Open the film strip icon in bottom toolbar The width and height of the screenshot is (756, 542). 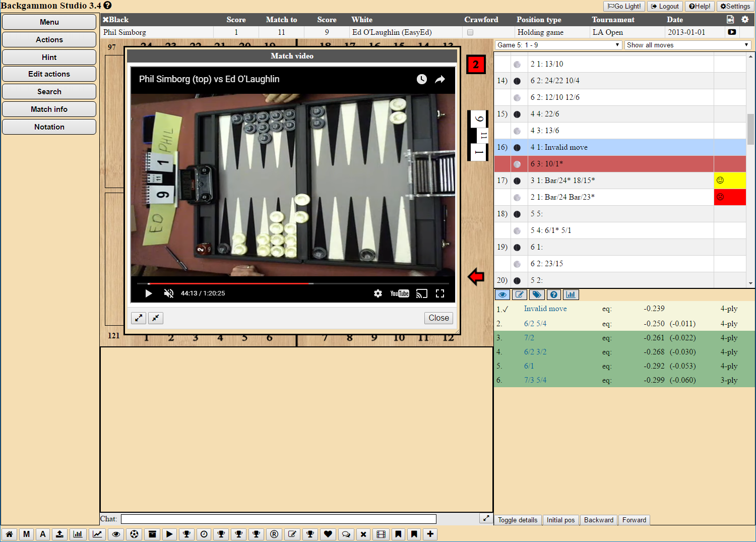pos(381,534)
